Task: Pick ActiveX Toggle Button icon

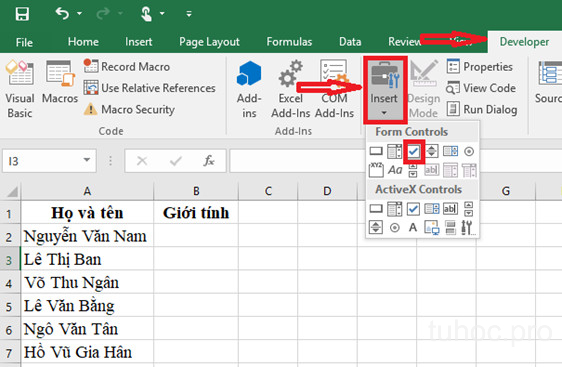Action: point(450,228)
